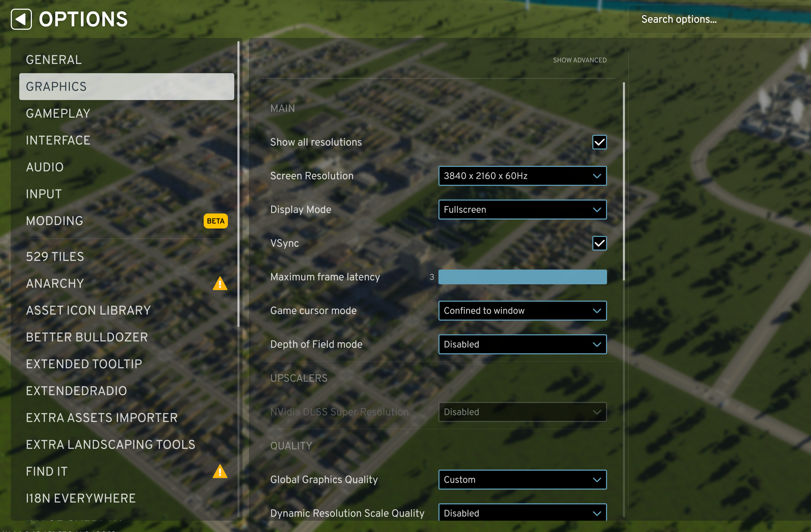811x532 pixels.
Task: Click the BETA badge beside Modding
Action: [216, 221]
